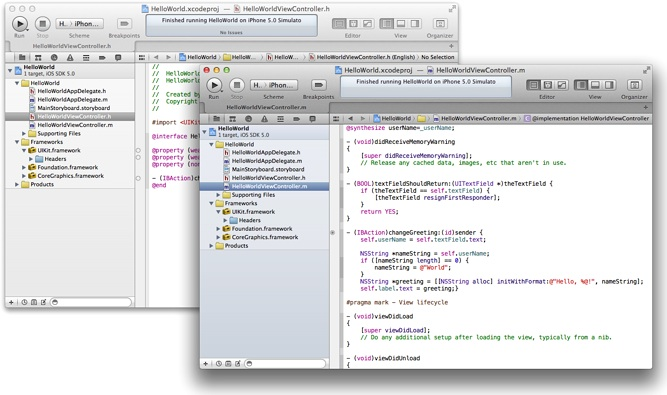Toggle Utilities pane view in back window
This screenshot has width=667, height=395.
click(414, 24)
